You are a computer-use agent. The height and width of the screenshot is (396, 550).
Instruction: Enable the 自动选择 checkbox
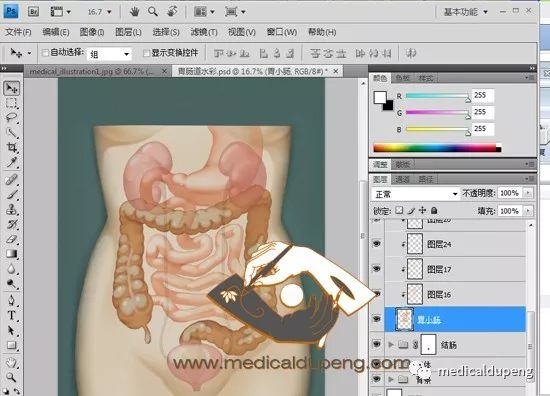point(45,53)
